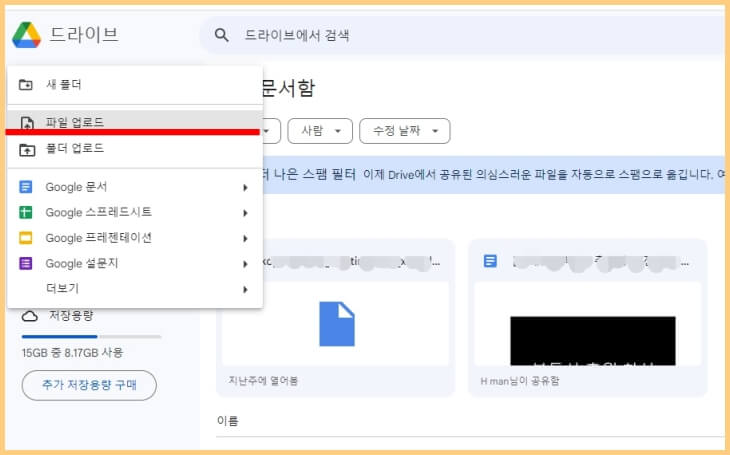This screenshot has width=730, height=455.
Task: Expand Google 프레젠테이션 submenu arrow
Action: [x=245, y=239]
